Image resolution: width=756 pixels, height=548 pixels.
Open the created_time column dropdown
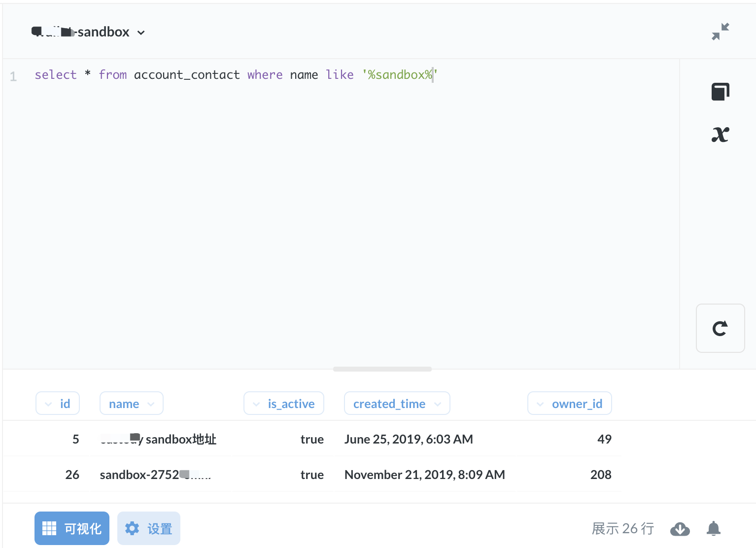(x=438, y=403)
